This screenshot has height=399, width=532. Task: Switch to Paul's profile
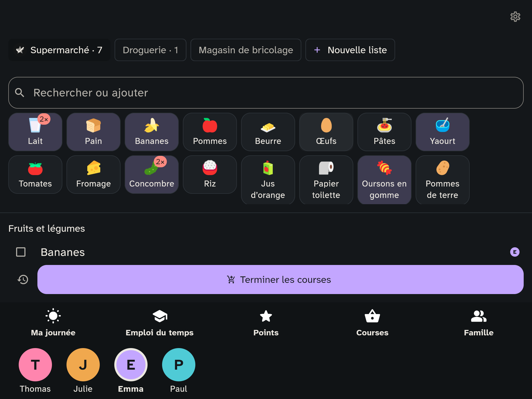179,365
